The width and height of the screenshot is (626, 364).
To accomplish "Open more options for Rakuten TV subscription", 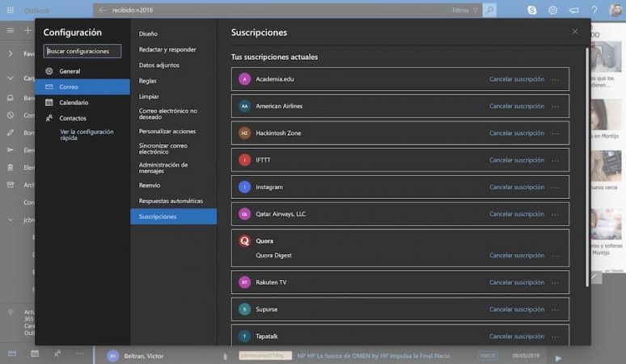I will [x=555, y=282].
